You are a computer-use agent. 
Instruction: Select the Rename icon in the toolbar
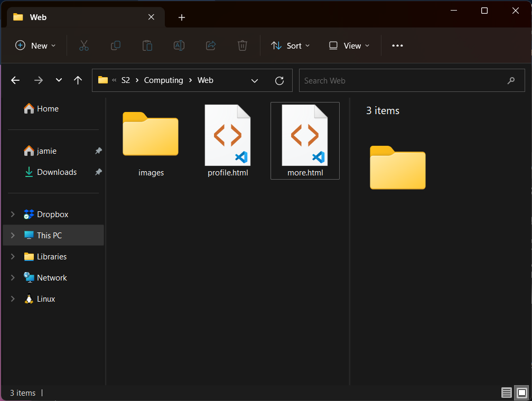179,45
